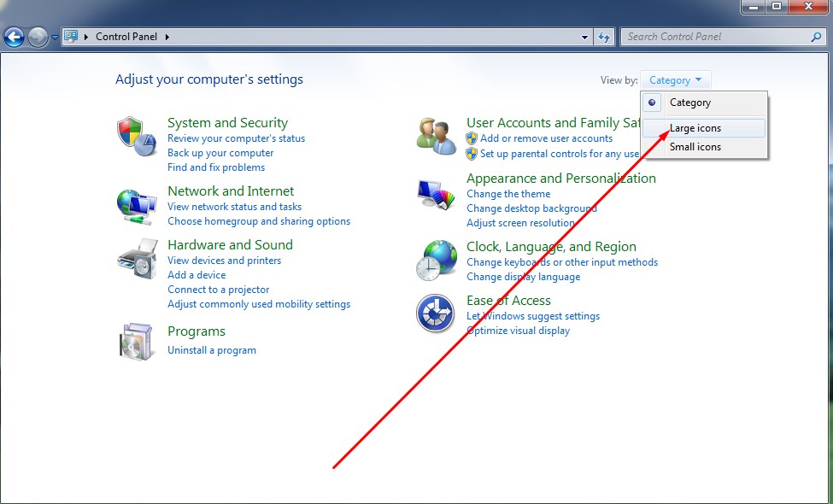Click Back up your computer
This screenshot has width=833, height=504.
[220, 153]
